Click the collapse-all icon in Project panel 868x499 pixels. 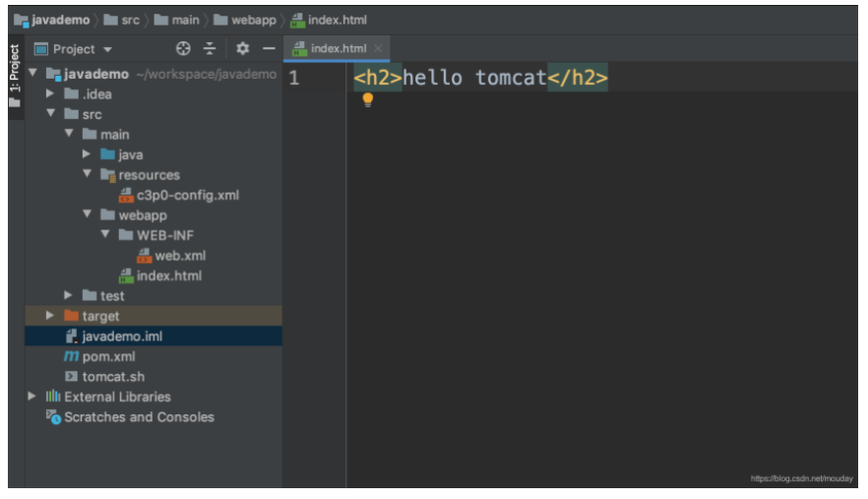[x=210, y=49]
